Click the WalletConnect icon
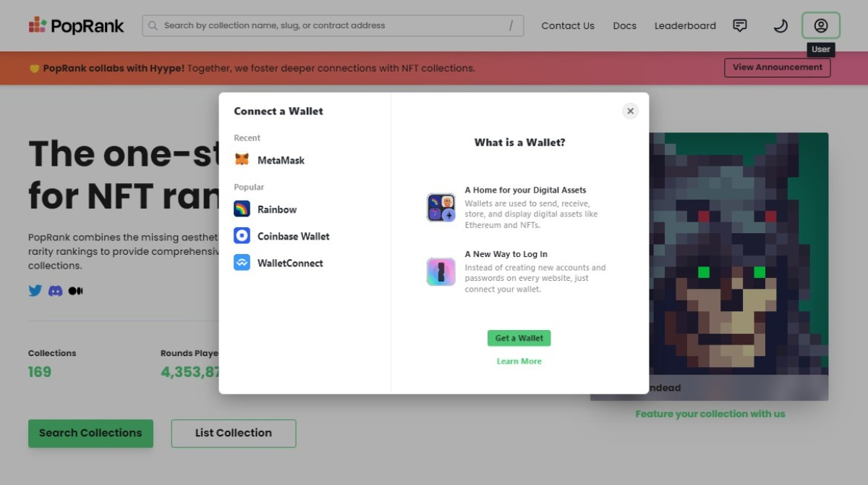 point(242,263)
